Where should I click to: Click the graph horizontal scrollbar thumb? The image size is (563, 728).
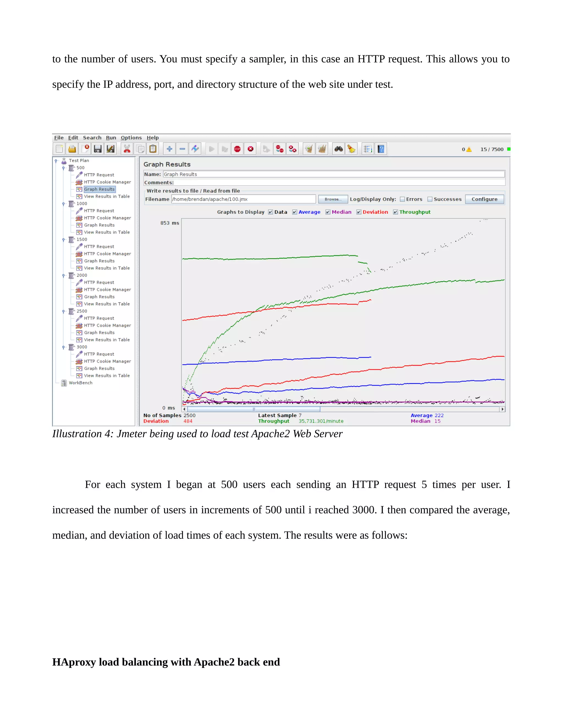point(254,409)
